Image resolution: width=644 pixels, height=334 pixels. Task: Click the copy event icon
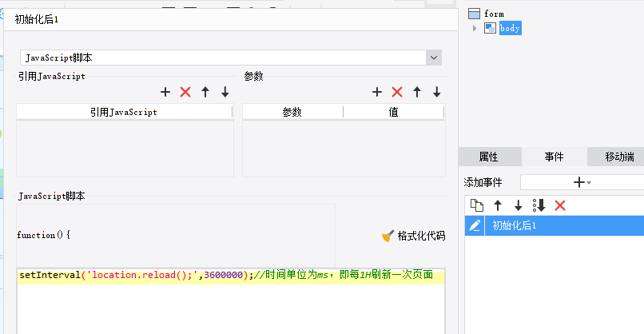click(477, 205)
